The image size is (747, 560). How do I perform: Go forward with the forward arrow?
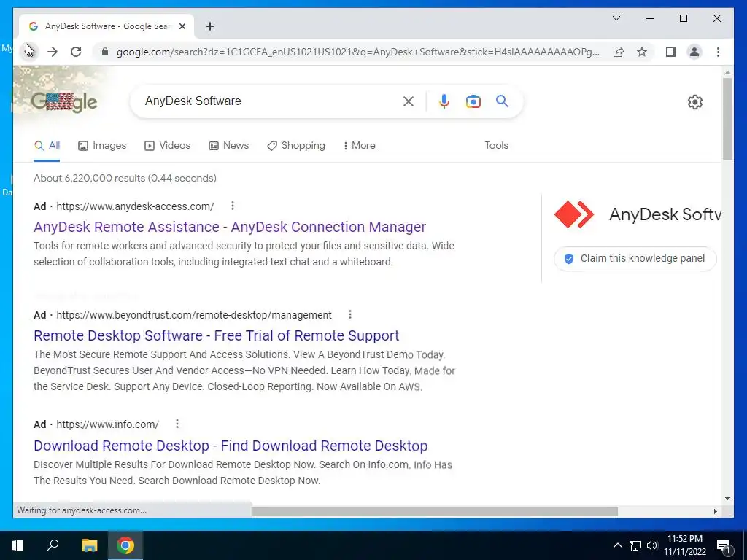click(x=53, y=52)
